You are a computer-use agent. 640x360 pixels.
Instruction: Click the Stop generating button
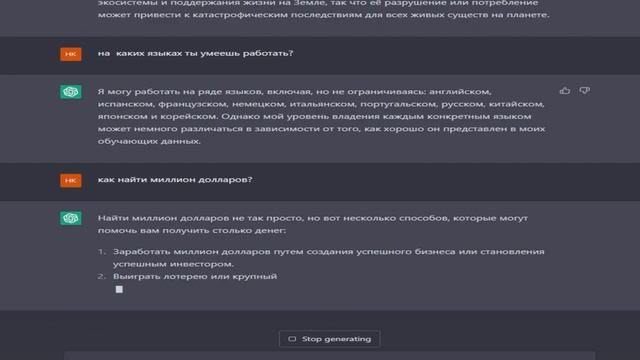coord(330,339)
